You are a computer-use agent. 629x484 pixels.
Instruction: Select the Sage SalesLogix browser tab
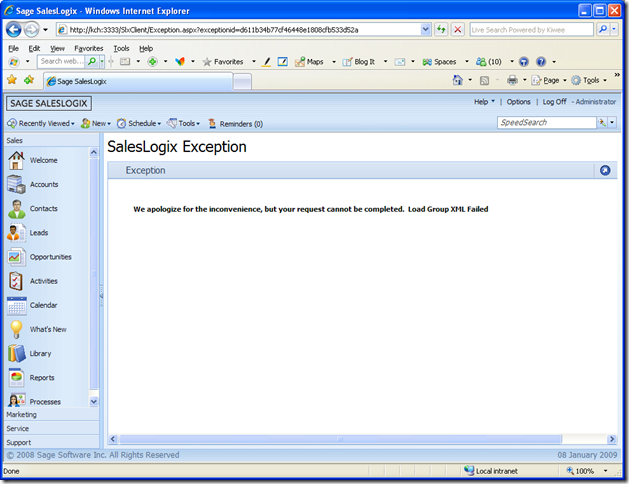138,81
